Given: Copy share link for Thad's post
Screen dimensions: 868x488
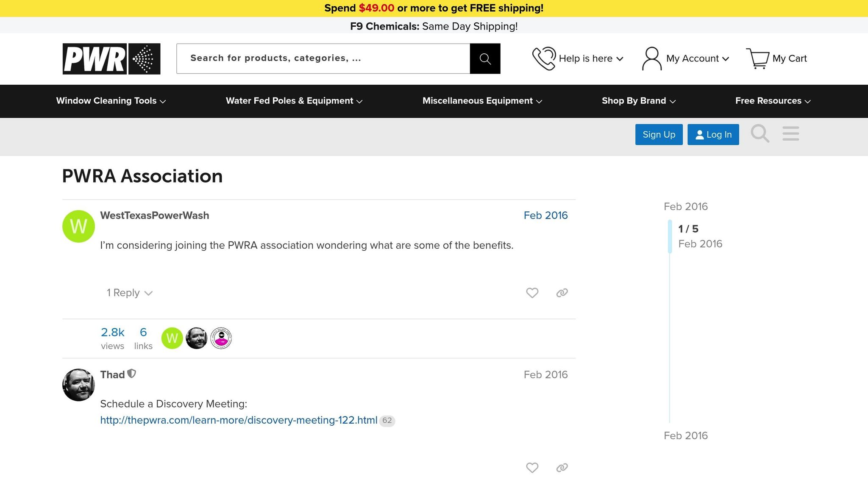Looking at the screenshot, I should coord(562,467).
